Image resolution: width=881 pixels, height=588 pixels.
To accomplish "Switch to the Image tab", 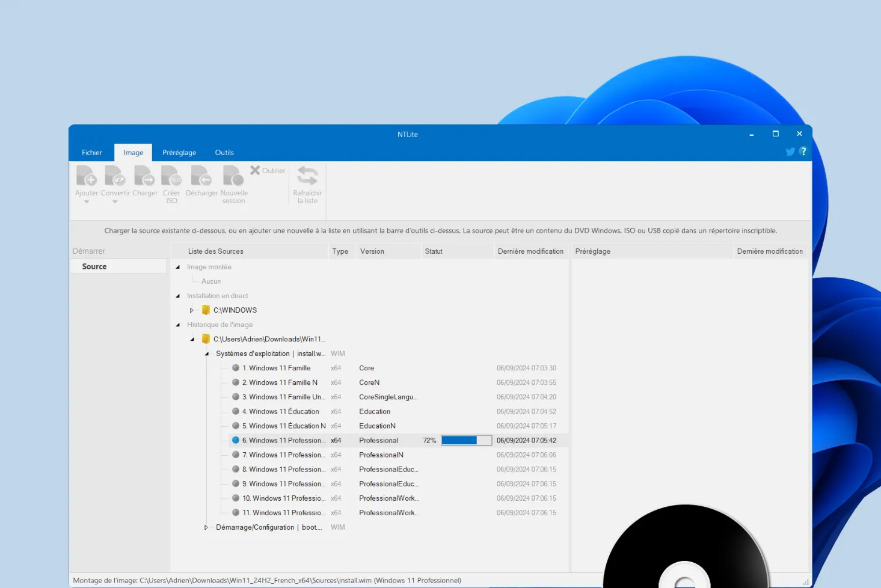I will coord(134,153).
